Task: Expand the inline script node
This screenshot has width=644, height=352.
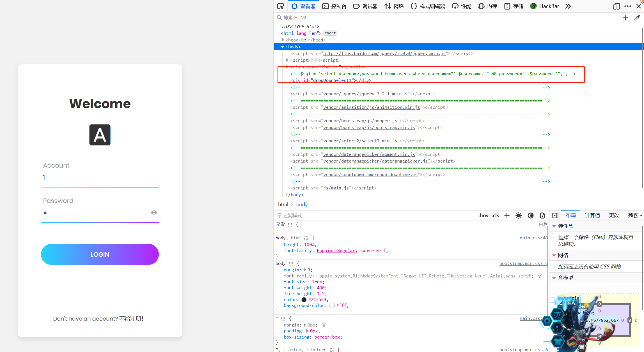Action: tap(287, 60)
